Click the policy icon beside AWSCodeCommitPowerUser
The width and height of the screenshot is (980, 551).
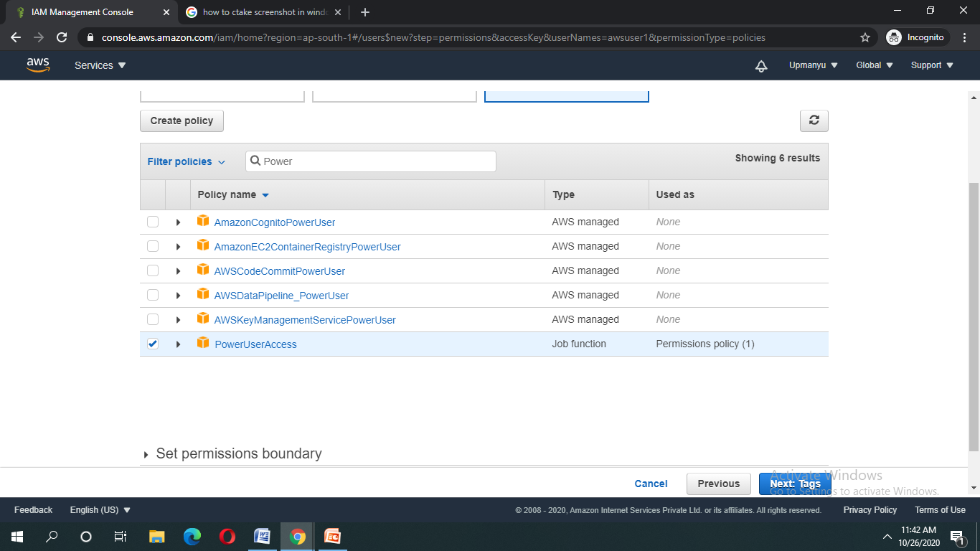203,270
